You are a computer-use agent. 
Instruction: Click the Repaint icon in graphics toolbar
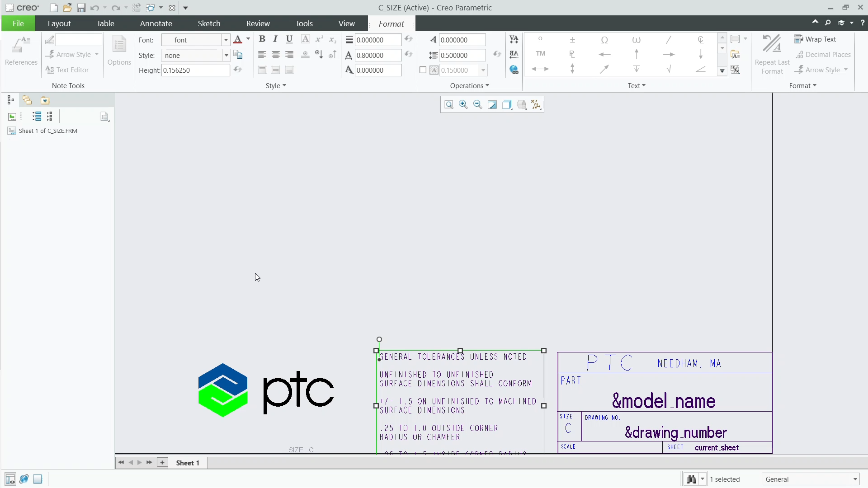point(492,104)
